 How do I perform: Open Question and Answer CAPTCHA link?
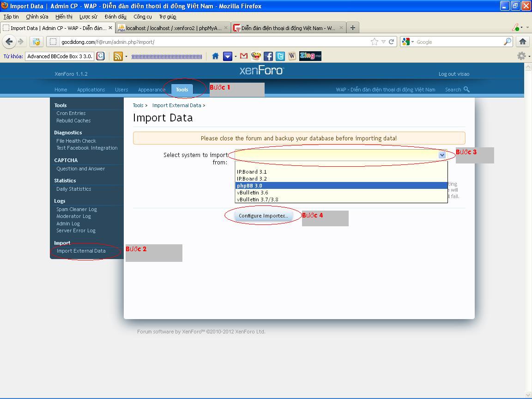80,169
